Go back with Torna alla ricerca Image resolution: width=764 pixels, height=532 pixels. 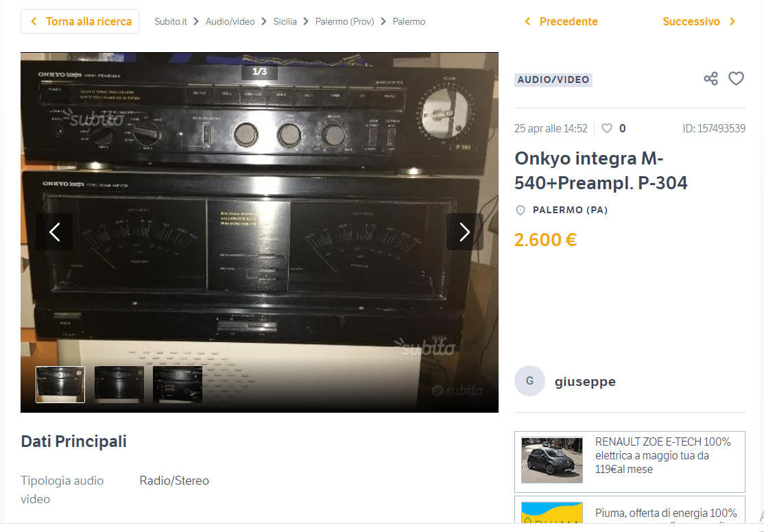tap(80, 21)
